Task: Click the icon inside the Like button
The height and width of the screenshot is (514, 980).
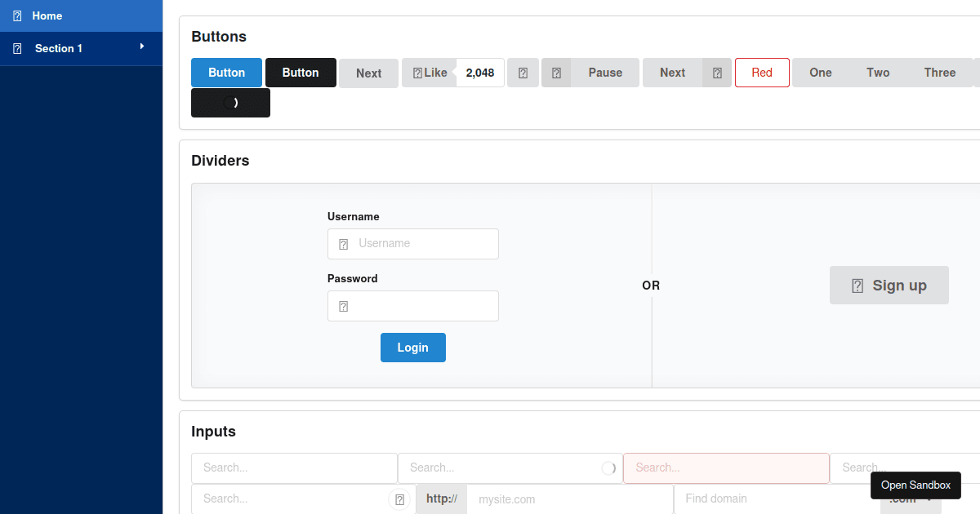Action: pos(417,73)
